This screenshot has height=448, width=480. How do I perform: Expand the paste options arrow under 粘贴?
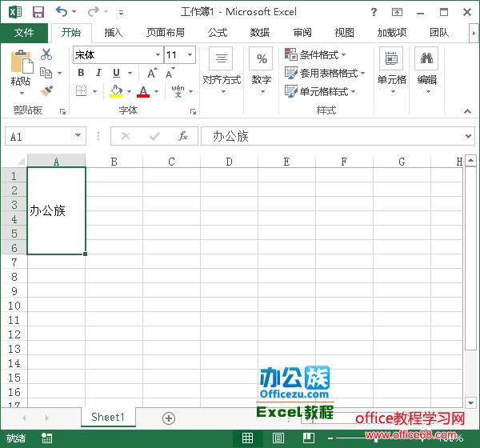point(22,93)
